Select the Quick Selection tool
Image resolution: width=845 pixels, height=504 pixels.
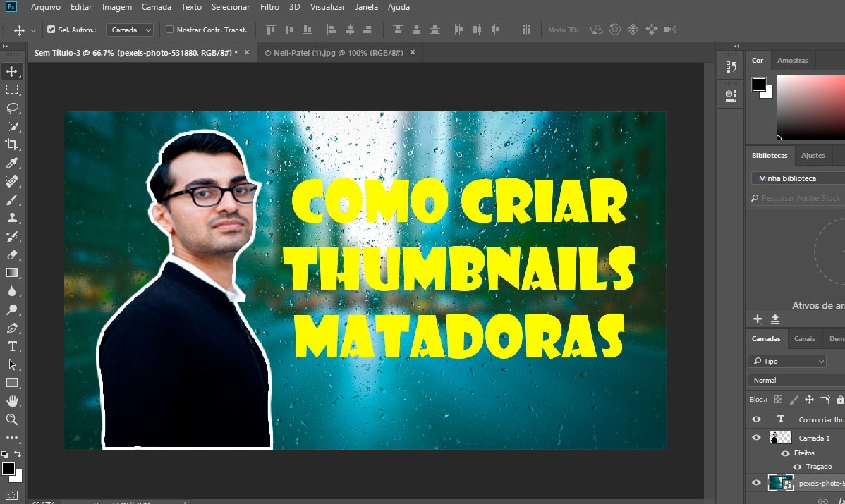pos(12,126)
